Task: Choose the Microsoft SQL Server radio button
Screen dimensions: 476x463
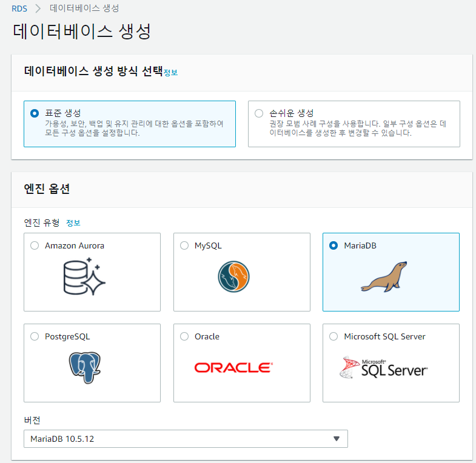Action: [334, 336]
